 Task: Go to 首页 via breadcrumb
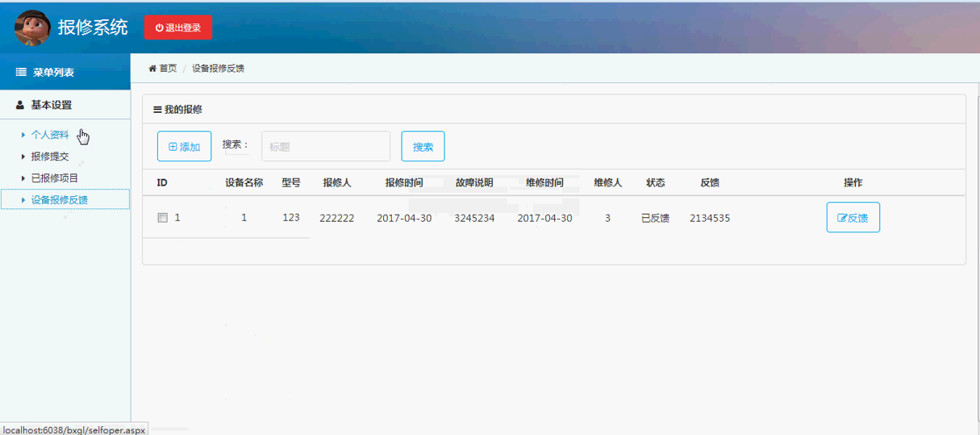tap(168, 69)
